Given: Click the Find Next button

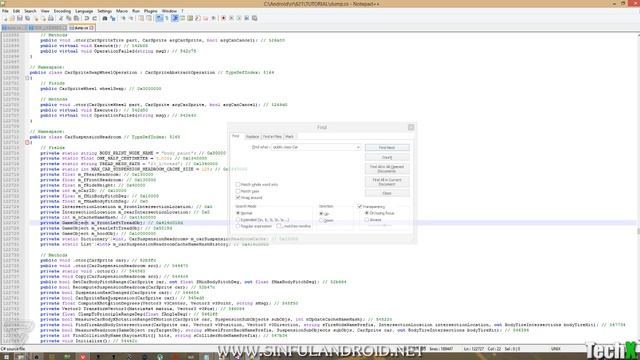Looking at the screenshot, I should [x=387, y=147].
